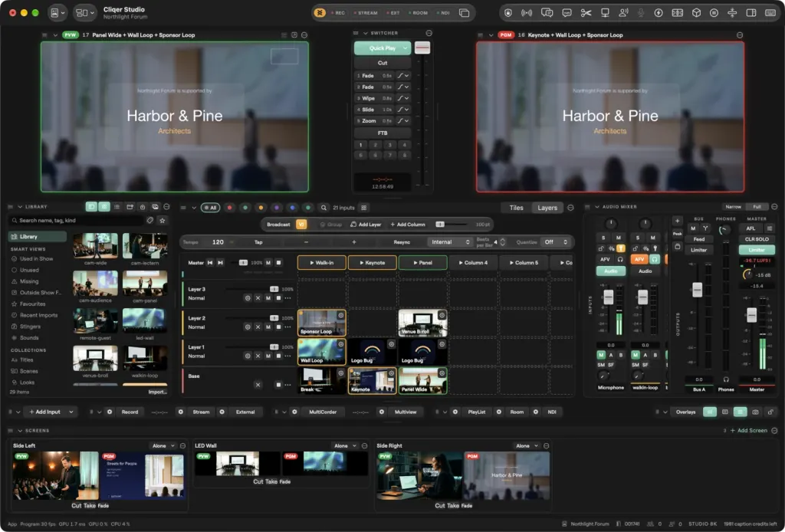Open the Quantize Off dropdown

point(556,242)
